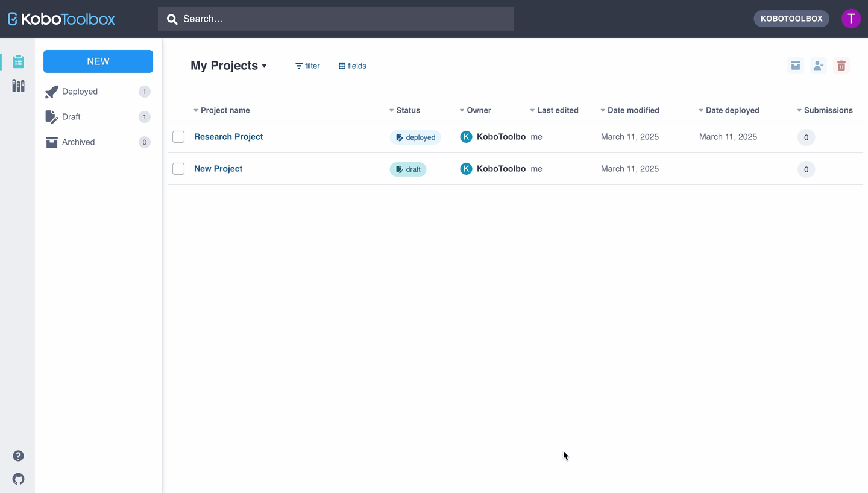Screen dimensions: 868x493
Task: Open the user account avatar
Action: pyautogui.click(x=851, y=19)
